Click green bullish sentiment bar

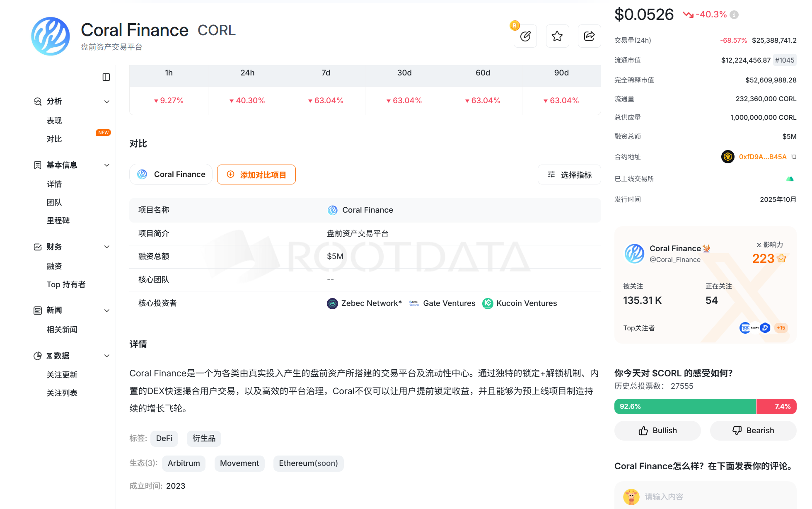[684, 406]
